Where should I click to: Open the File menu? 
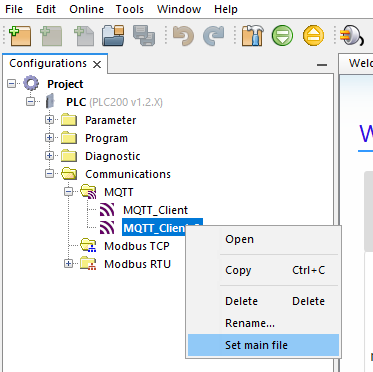[14, 9]
